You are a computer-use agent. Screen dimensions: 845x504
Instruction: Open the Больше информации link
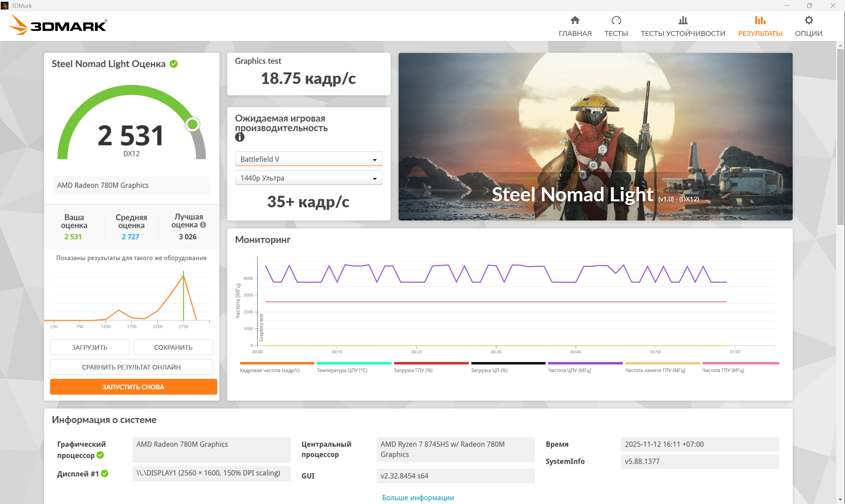(418, 497)
